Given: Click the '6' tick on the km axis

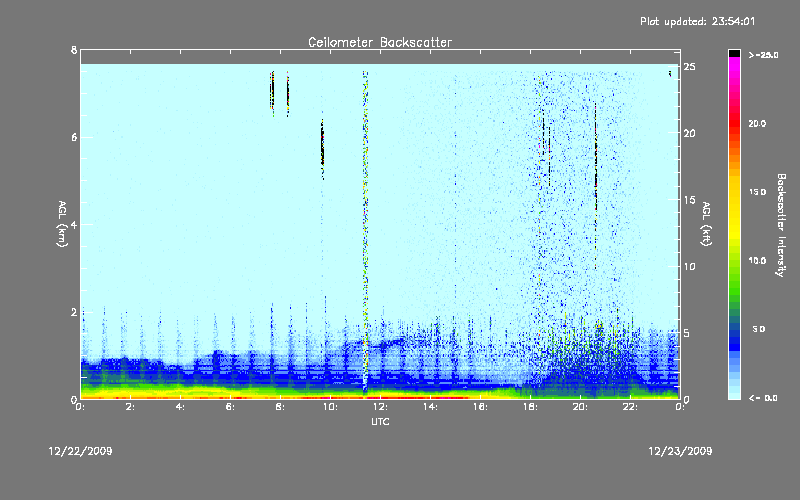Looking at the screenshot, I should (x=74, y=137).
